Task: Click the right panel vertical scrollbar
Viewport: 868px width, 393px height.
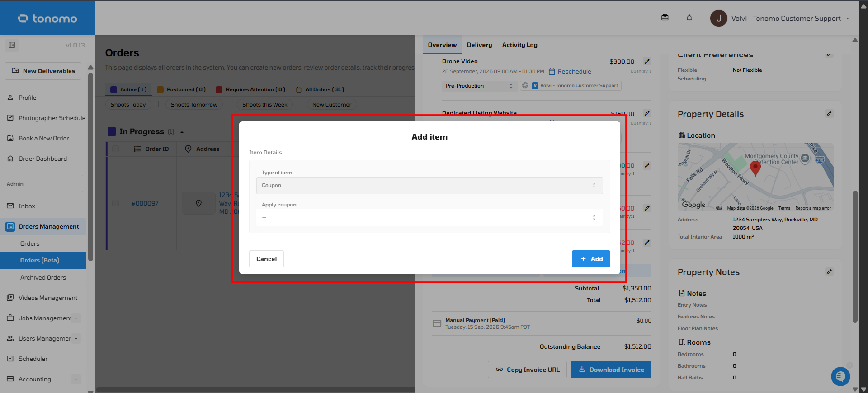Action: click(854, 256)
